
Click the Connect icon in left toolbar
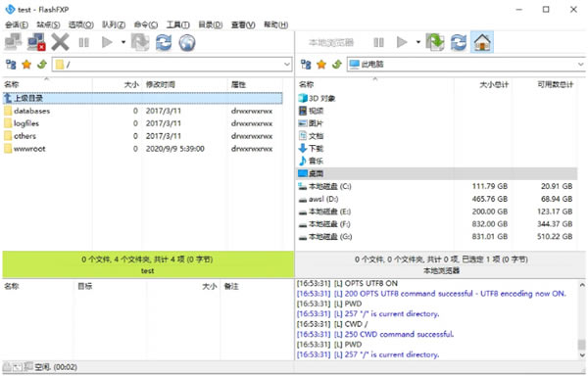pos(13,42)
